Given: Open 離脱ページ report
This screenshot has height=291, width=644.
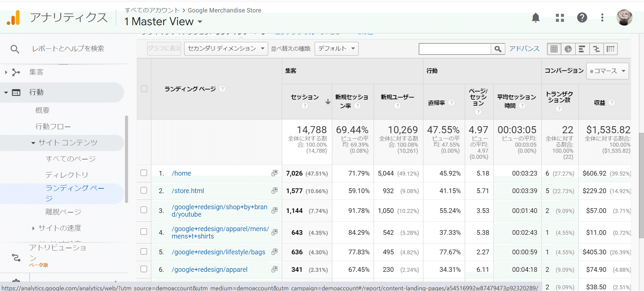Looking at the screenshot, I should [63, 212].
